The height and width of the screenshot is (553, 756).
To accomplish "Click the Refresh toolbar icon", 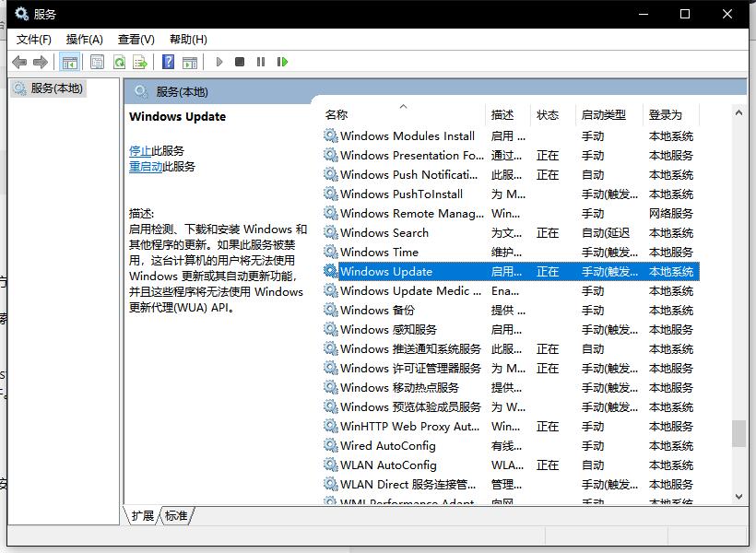I will tap(119, 62).
